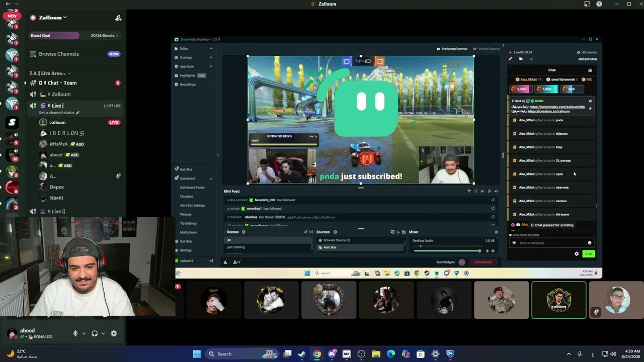This screenshot has height=362, width=644.
Task: Deafen the Discord headphones
Action: (x=95, y=333)
